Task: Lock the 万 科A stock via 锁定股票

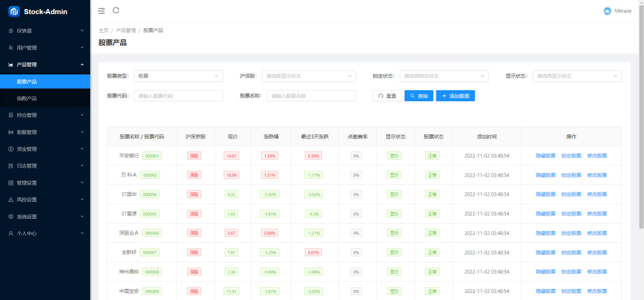Action: pyautogui.click(x=571, y=175)
